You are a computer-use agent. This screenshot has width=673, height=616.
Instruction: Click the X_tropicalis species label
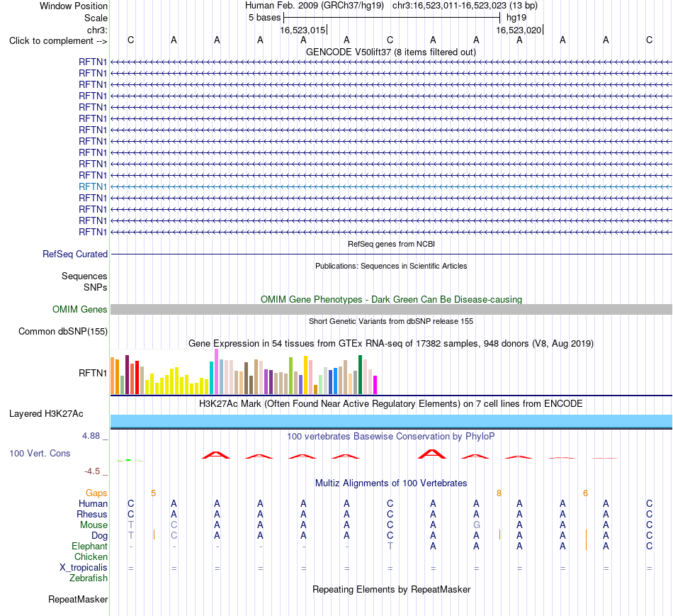(84, 568)
